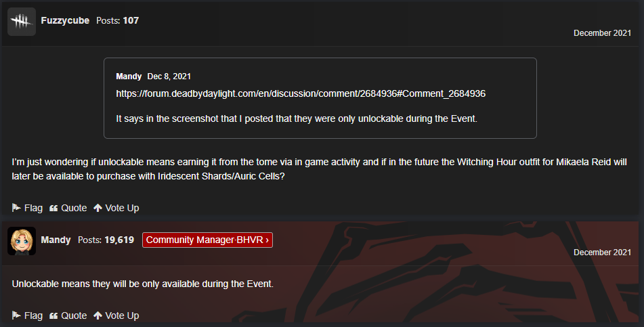Viewport: 644px width, 327px height.
Task: Click the flag icon under Mandy's reply
Action: pos(16,315)
